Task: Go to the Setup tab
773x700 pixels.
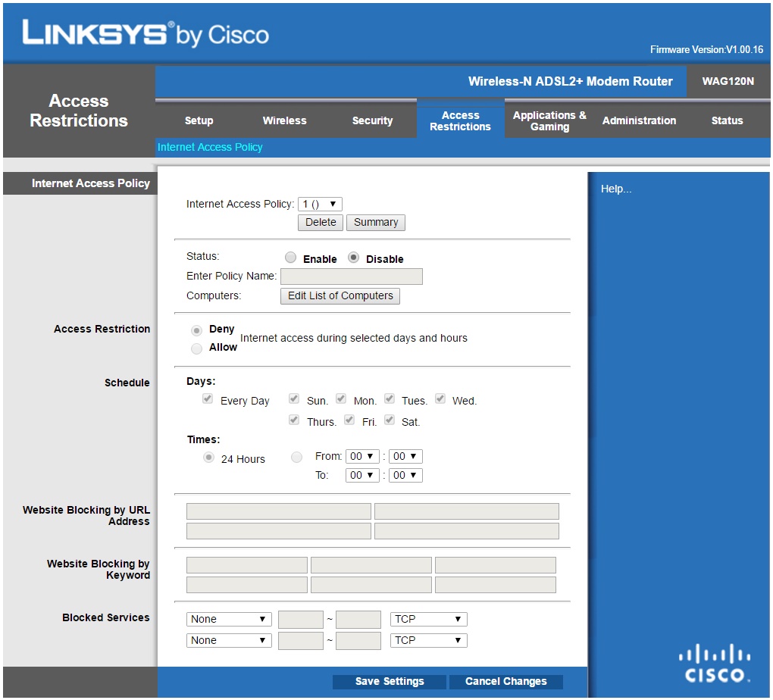Action: (x=199, y=120)
